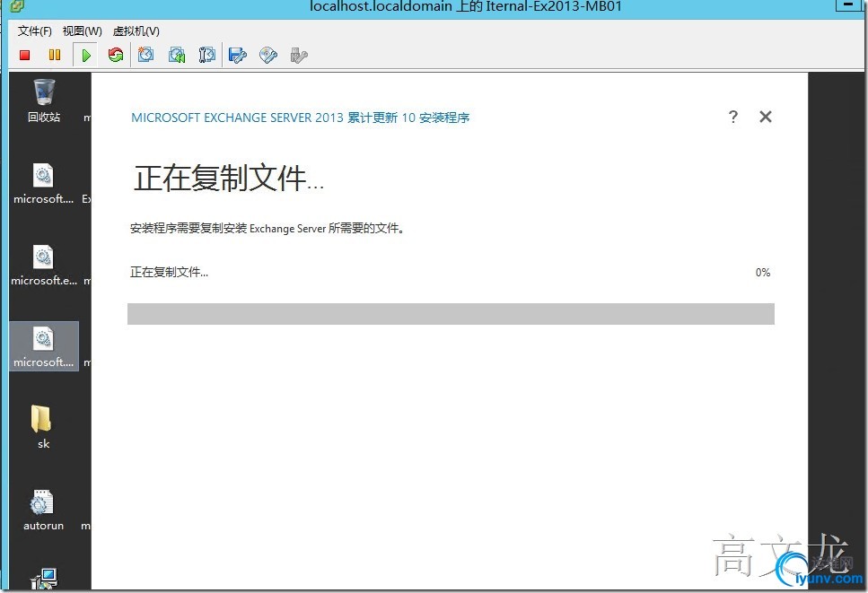Click the USB device connect icon

[299, 55]
